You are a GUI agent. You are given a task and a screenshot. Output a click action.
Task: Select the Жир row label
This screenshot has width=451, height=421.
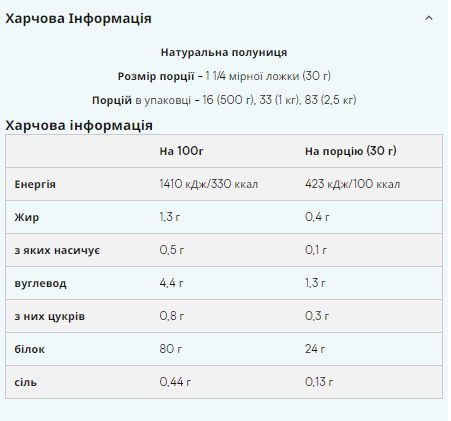click(27, 217)
